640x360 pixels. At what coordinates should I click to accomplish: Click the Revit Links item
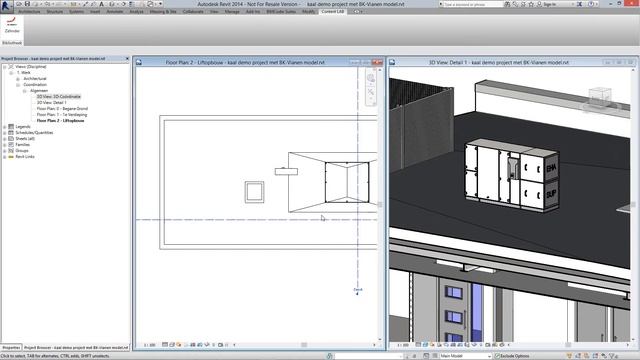point(24,157)
